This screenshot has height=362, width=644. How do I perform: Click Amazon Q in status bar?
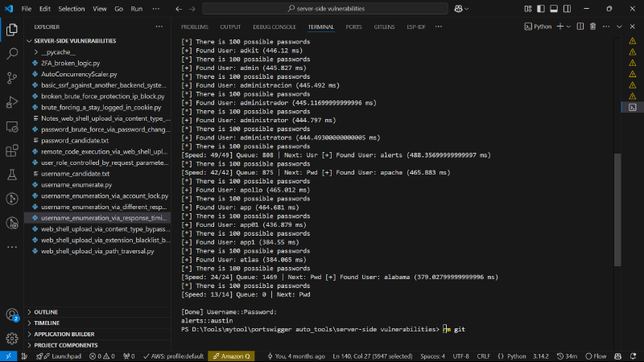coord(231,356)
